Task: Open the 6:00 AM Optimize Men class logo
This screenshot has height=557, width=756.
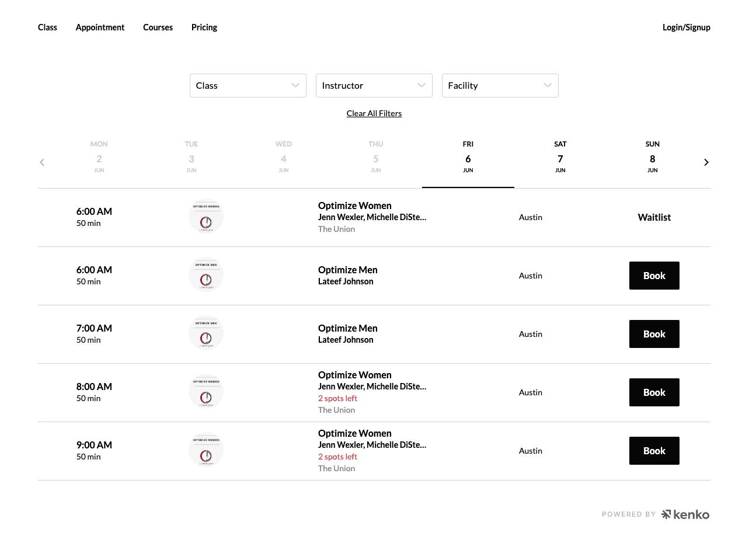Action: [206, 275]
